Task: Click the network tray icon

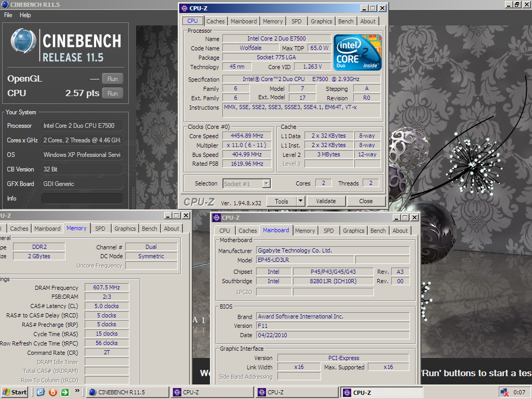Action: tap(504, 393)
